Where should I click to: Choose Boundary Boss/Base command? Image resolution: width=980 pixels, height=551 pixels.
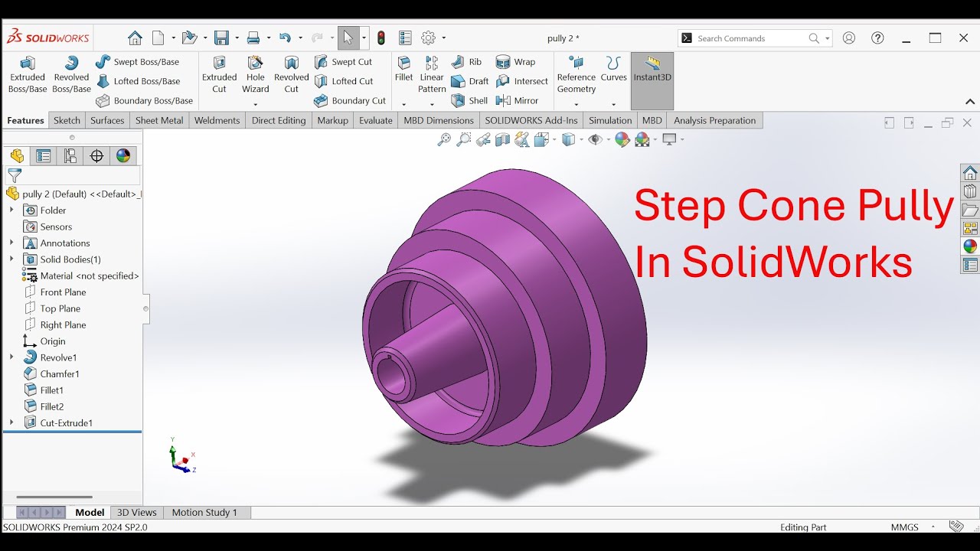tap(144, 101)
